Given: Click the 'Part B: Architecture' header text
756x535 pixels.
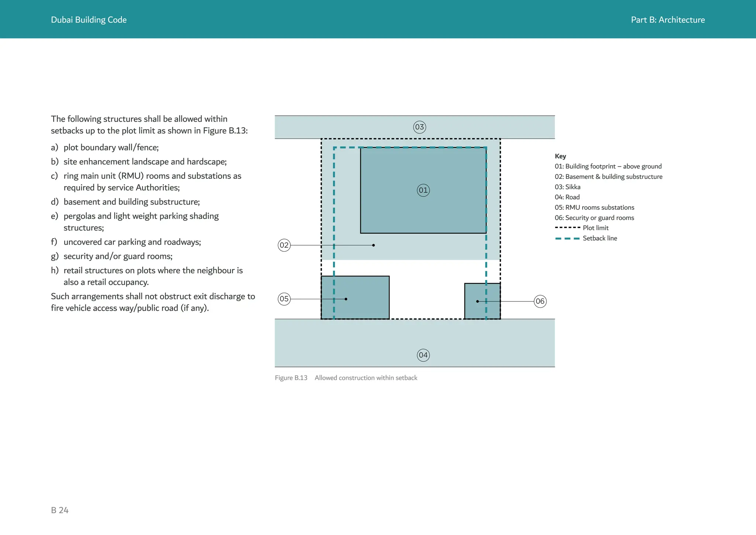Looking at the screenshot, I should [x=667, y=20].
